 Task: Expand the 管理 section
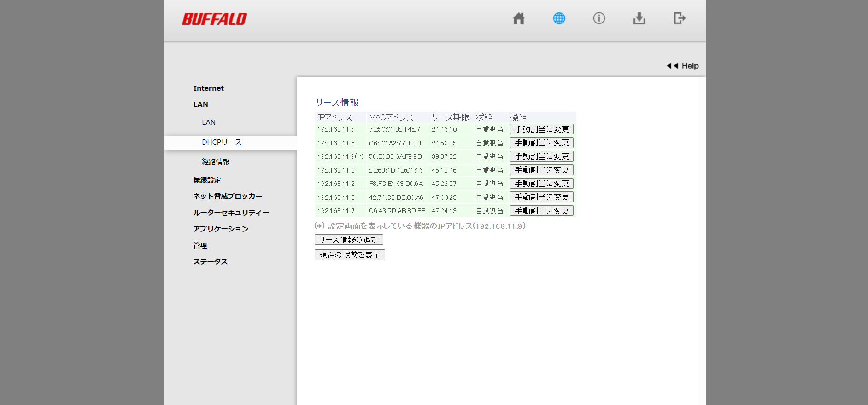click(200, 246)
